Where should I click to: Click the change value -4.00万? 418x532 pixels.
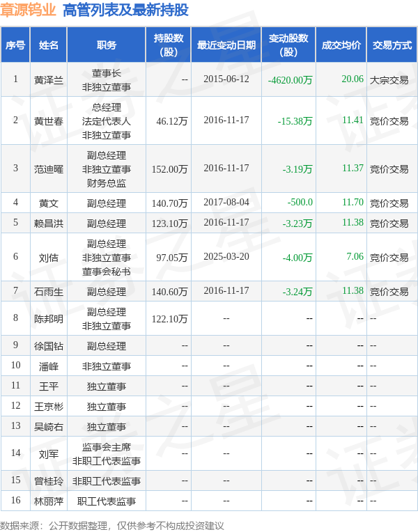[x=297, y=258]
